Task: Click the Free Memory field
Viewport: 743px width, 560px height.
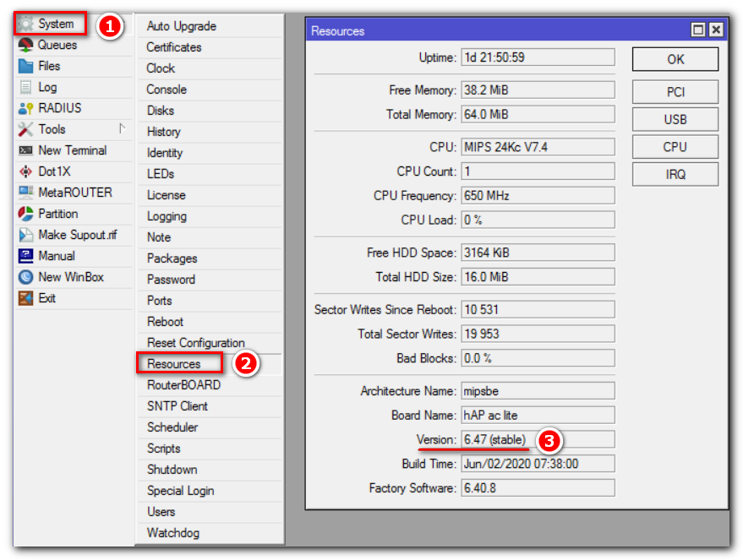Action: (x=538, y=90)
